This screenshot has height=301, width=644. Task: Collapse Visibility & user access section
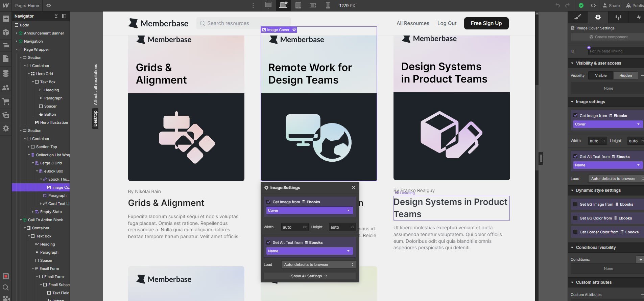click(572, 63)
